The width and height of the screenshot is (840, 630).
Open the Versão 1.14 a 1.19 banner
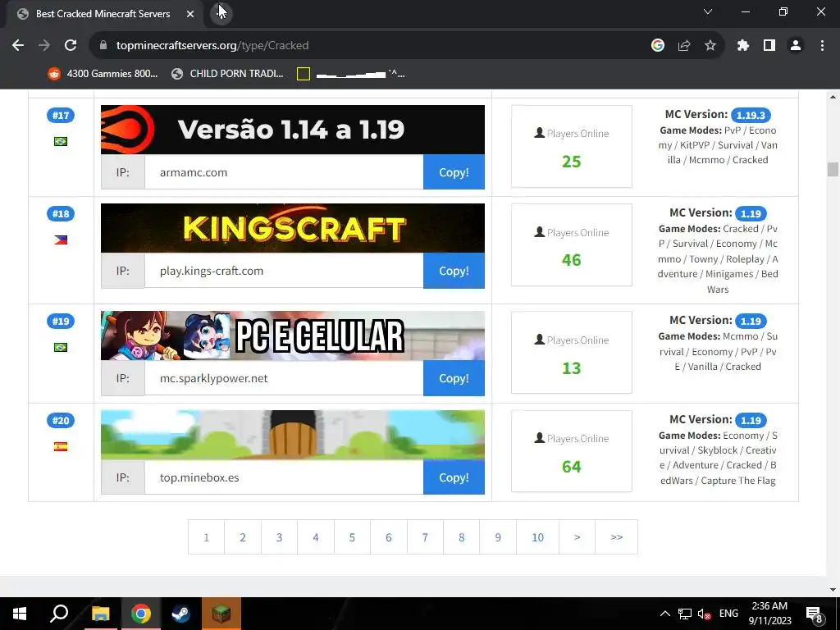293,130
